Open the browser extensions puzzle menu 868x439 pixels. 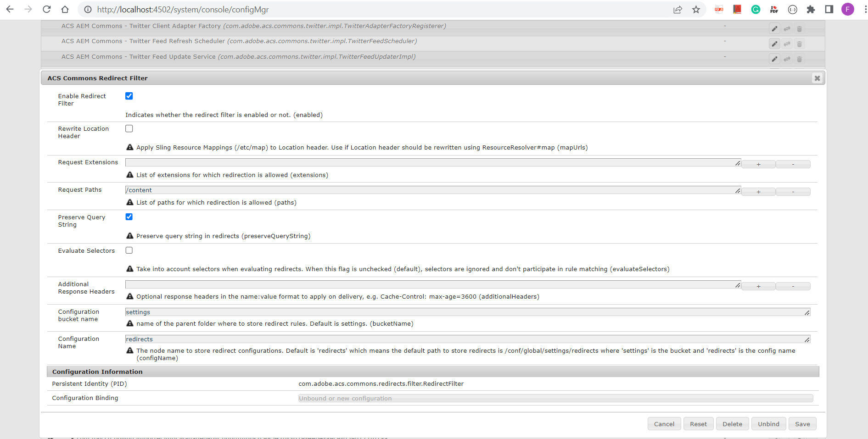811,9
